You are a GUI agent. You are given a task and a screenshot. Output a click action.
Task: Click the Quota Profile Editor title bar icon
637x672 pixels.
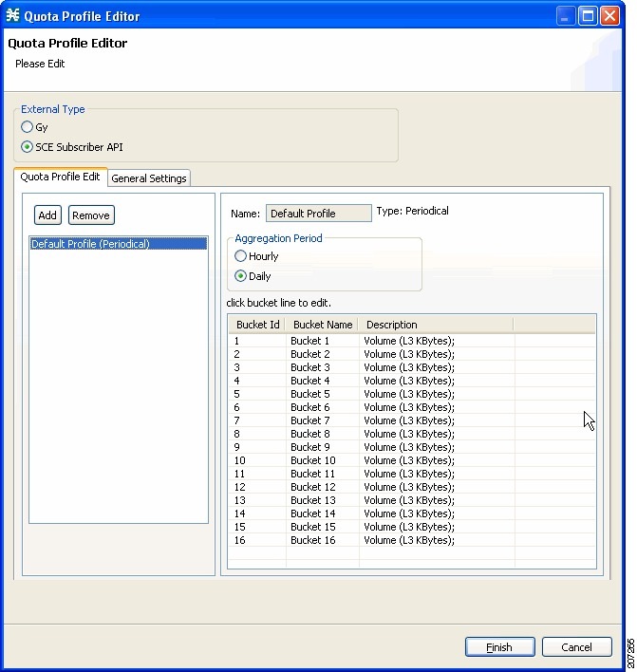pyautogui.click(x=13, y=15)
